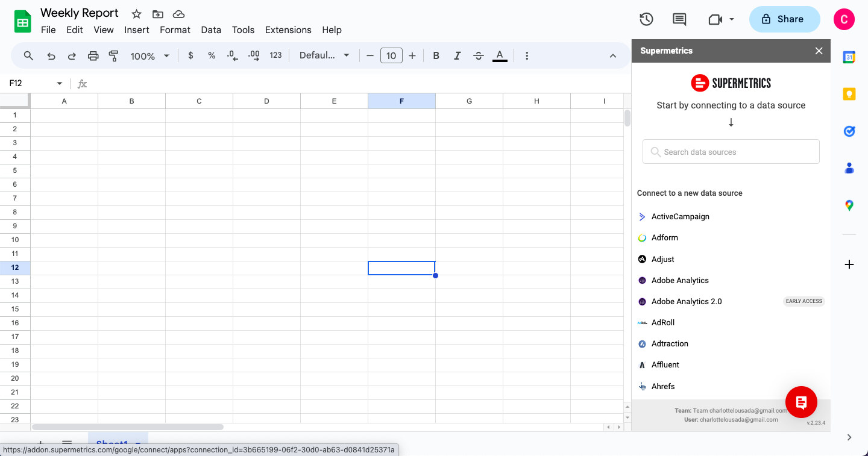The height and width of the screenshot is (456, 868).
Task: Select row 12 header
Action: 15,267
